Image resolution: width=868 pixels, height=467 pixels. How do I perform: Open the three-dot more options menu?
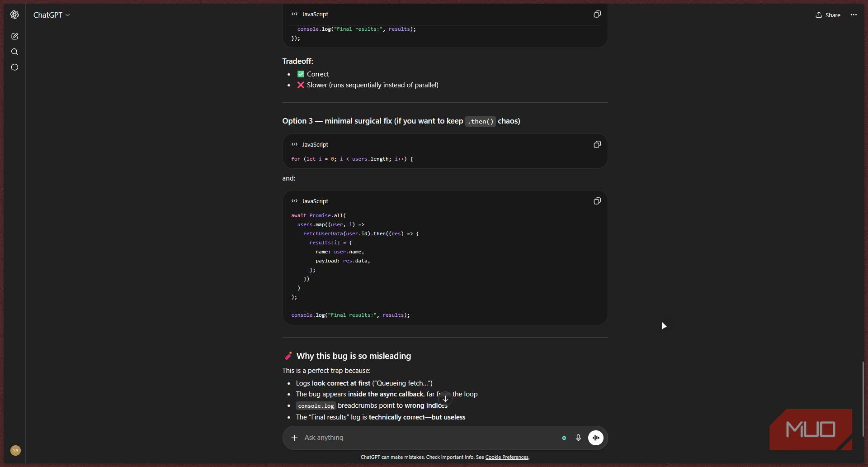coord(853,15)
